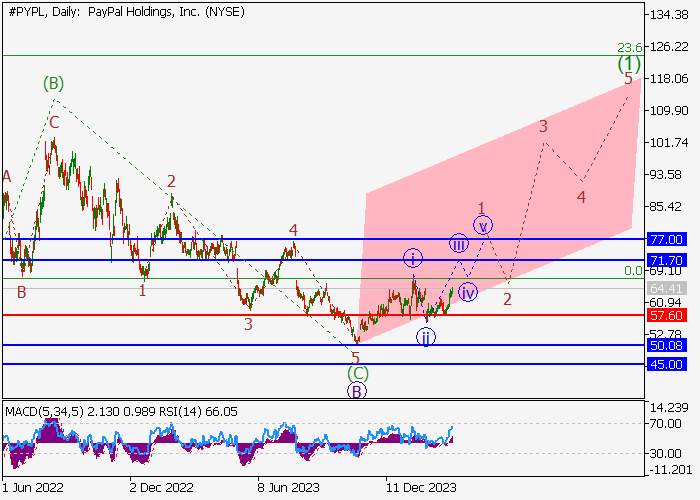Select the 60.94 price axis label
The width and height of the screenshot is (700, 500).
[x=666, y=302]
